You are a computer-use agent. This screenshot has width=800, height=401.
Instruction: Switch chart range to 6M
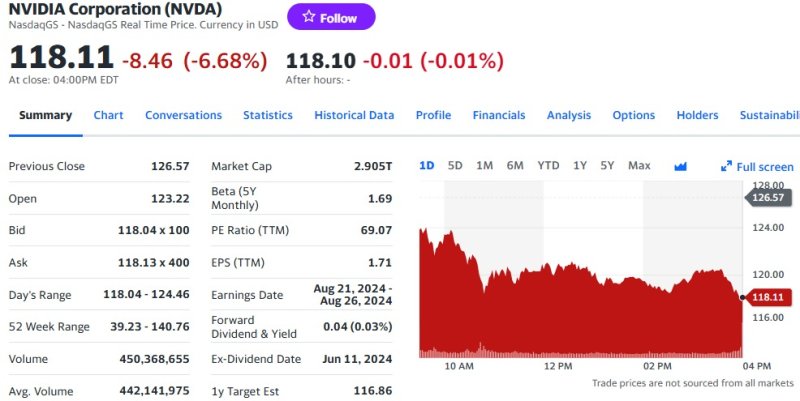[x=515, y=166]
